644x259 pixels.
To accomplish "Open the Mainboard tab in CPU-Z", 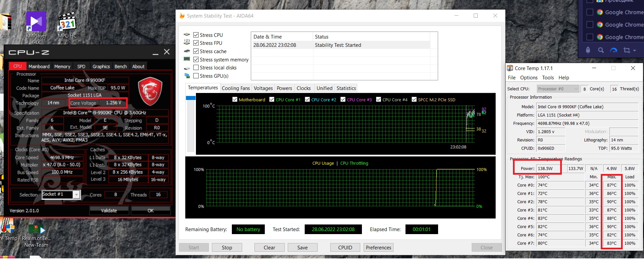I will point(39,66).
